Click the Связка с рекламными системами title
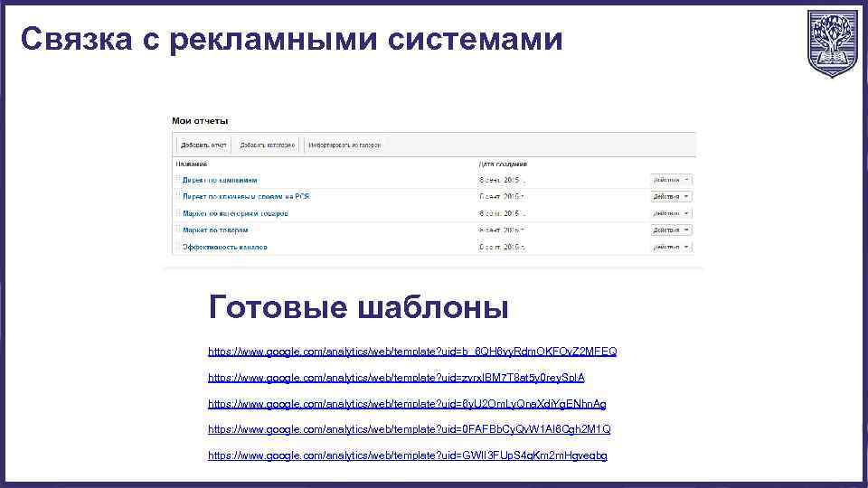The height and width of the screenshot is (488, 868). (291, 39)
